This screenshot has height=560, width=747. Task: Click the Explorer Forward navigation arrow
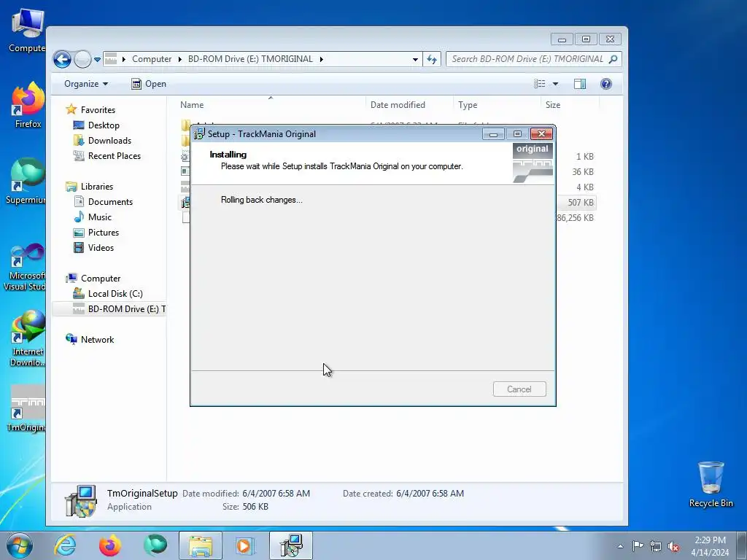click(x=83, y=60)
